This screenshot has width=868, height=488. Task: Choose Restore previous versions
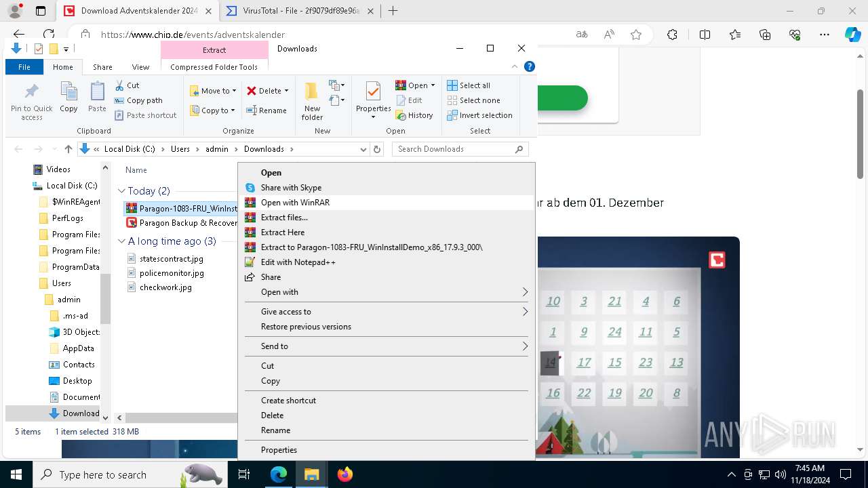coord(388,327)
